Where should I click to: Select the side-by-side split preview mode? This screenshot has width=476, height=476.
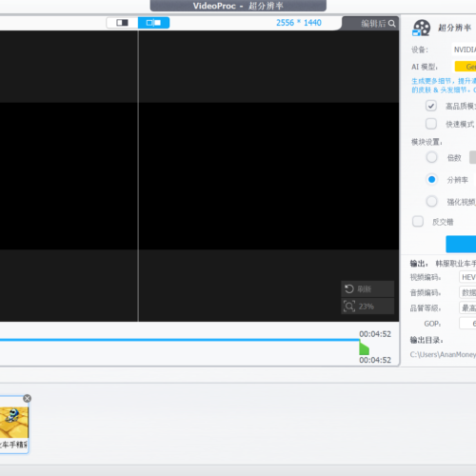[x=153, y=23]
